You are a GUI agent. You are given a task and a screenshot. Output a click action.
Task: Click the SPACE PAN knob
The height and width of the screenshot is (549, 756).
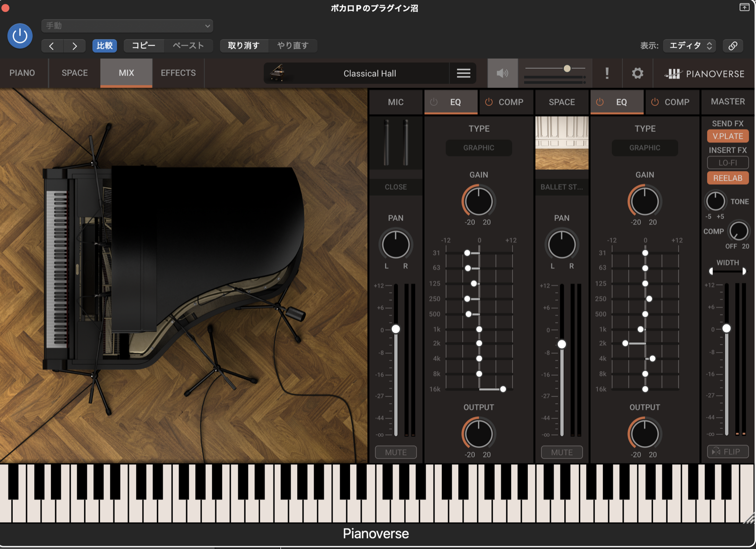point(562,244)
